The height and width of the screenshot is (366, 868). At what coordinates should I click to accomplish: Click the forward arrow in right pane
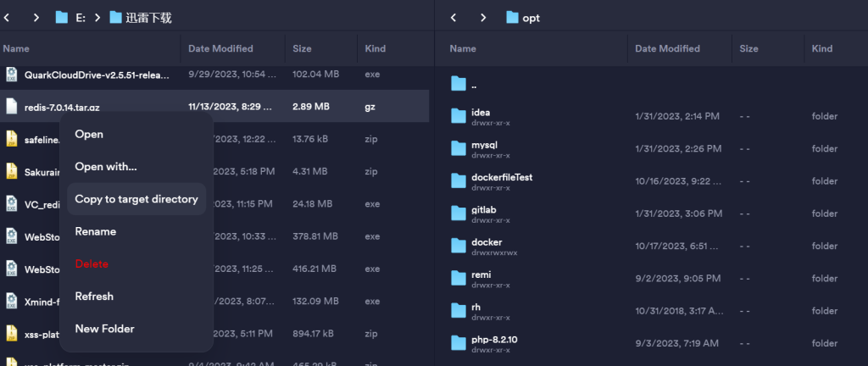[x=483, y=17]
